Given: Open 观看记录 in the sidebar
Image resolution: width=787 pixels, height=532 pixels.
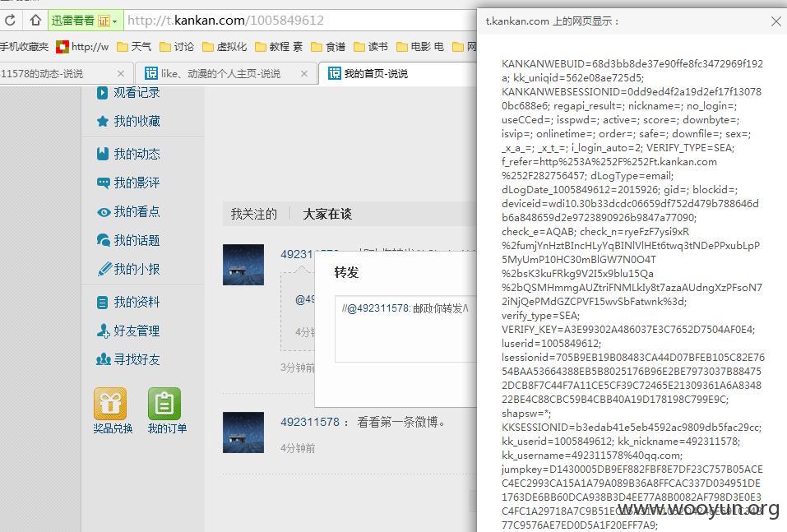Looking at the screenshot, I should point(128,92).
